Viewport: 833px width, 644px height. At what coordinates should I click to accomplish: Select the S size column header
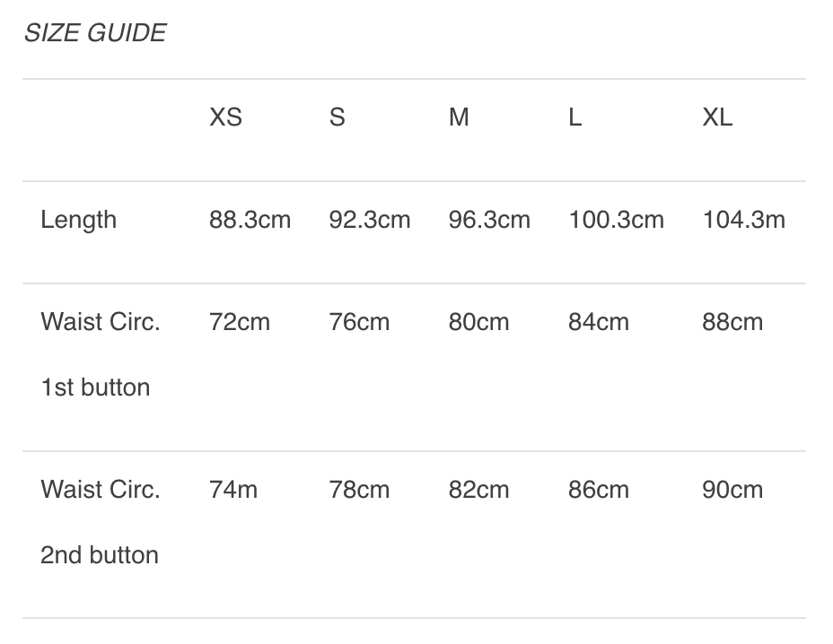[x=337, y=117]
